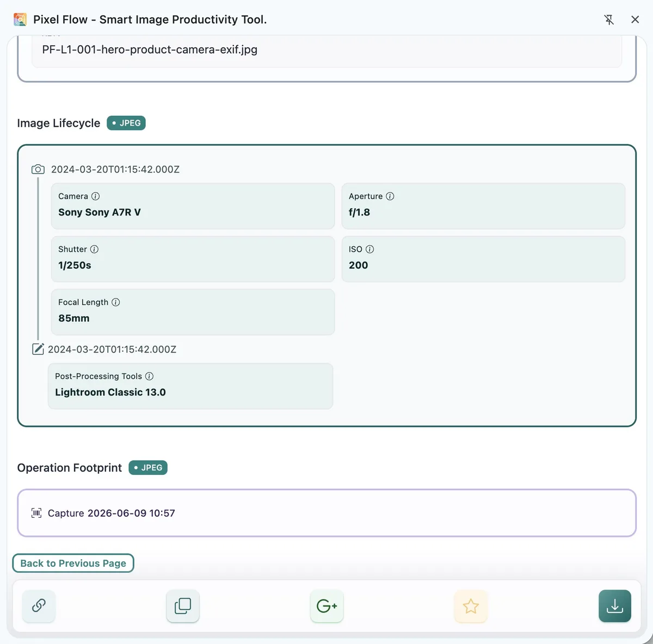Click the Operation Footprint heading

[x=70, y=468]
